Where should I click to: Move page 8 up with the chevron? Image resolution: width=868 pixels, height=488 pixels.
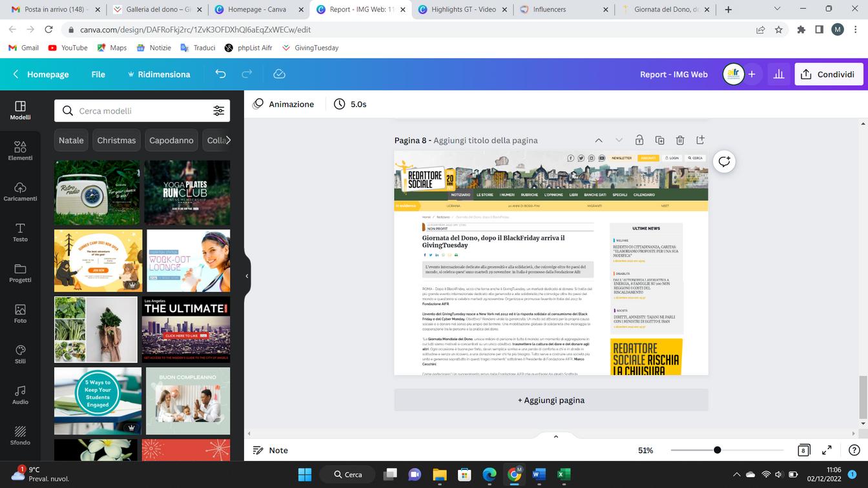coord(599,140)
